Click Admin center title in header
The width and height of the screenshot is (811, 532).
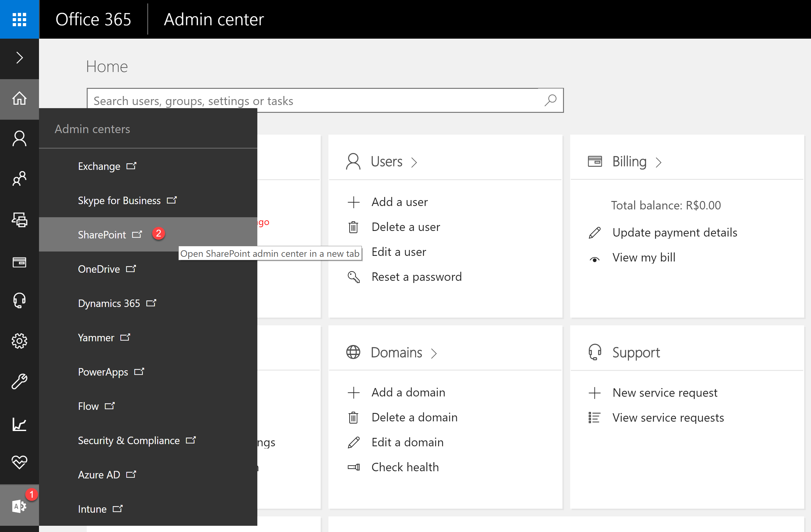(214, 19)
